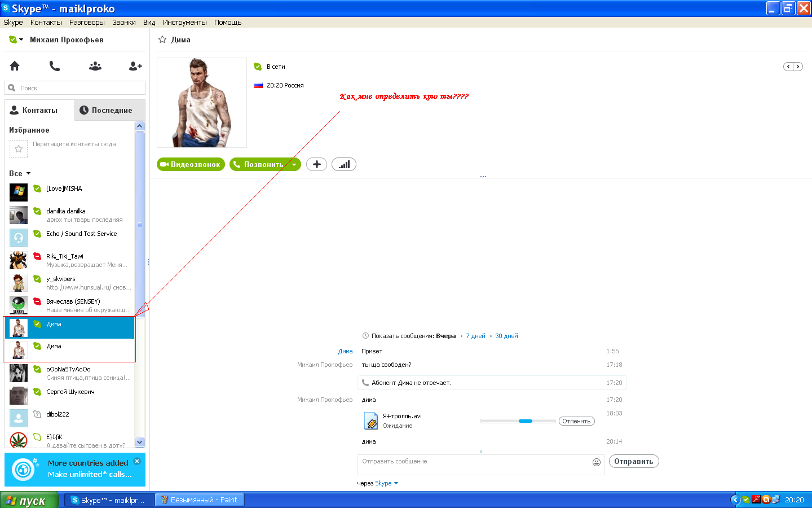This screenshot has height=508, width=812.
Task: Show messages from 30 дней
Action: tap(506, 336)
